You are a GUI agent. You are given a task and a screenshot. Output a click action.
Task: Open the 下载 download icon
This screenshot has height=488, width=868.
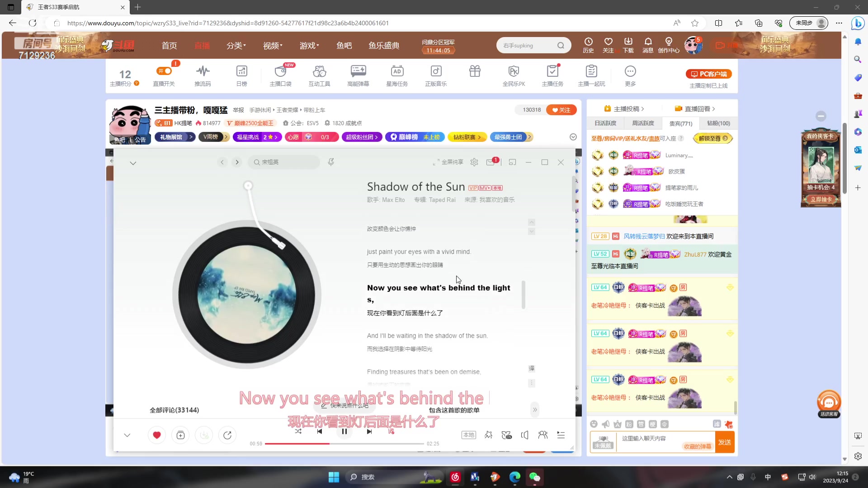click(x=628, y=46)
